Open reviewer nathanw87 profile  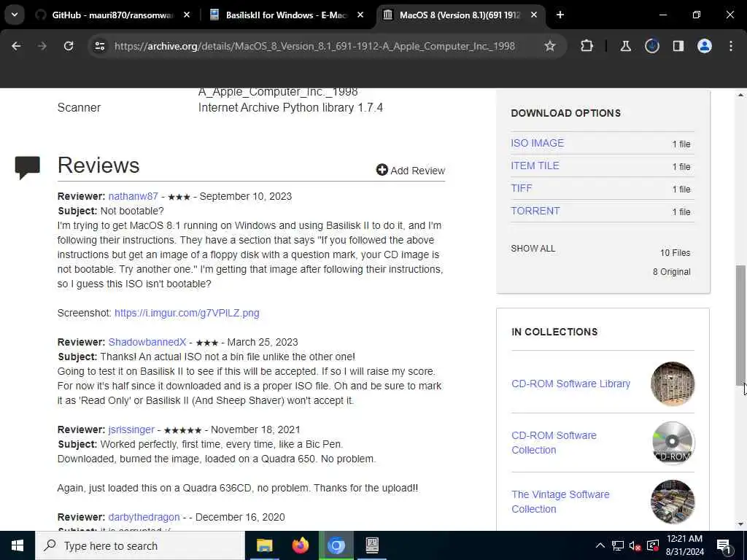(x=133, y=196)
